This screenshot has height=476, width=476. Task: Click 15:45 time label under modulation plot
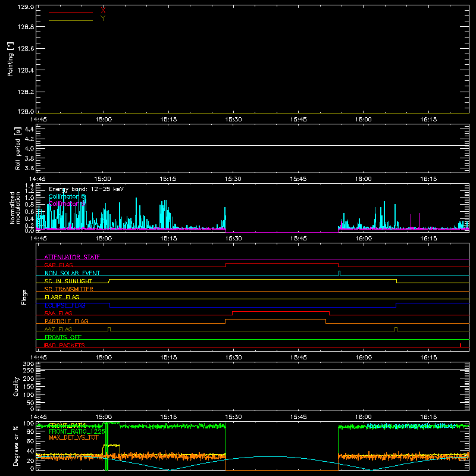pos(299,239)
